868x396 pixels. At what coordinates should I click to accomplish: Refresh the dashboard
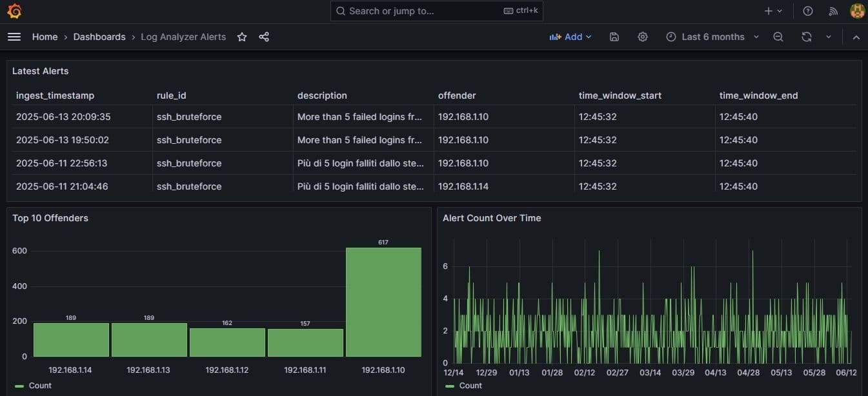click(807, 37)
